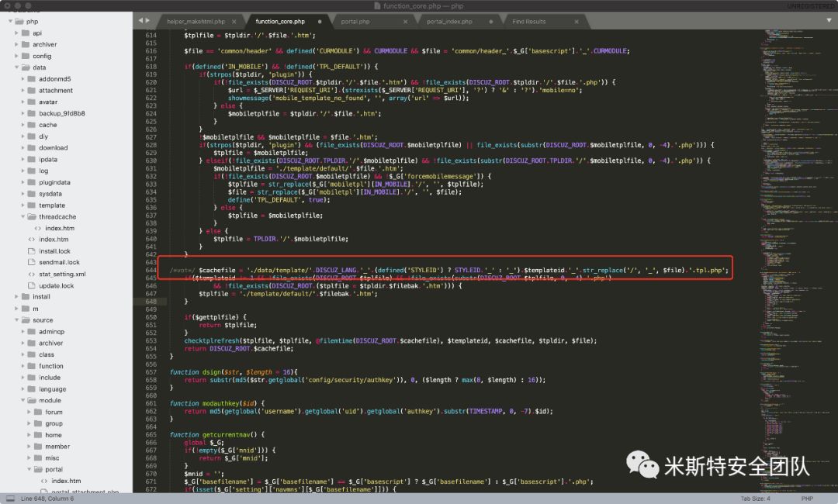
Task: Collapse the threadcache folder
Action: point(23,217)
